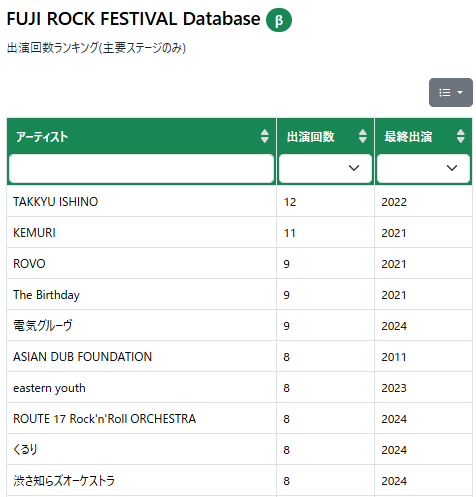The width and height of the screenshot is (476, 497).
Task: Click the アーティスト column header text
Action: click(x=42, y=137)
